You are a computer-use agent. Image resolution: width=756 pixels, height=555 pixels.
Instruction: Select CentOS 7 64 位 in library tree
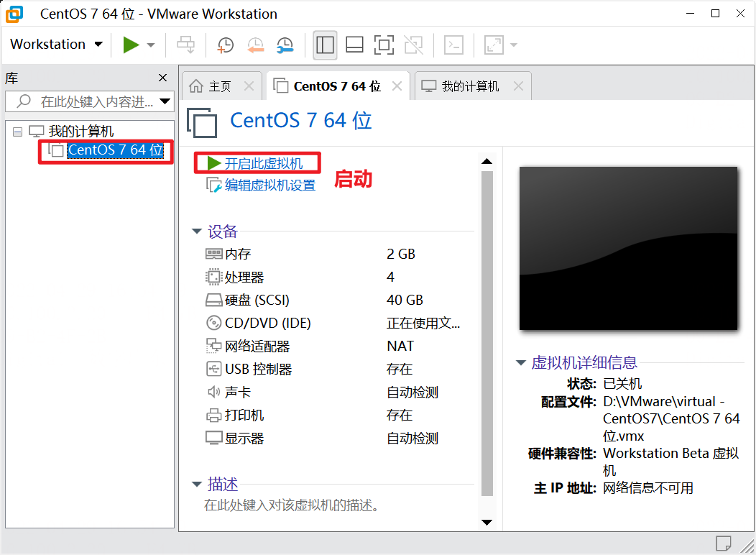pyautogui.click(x=115, y=150)
